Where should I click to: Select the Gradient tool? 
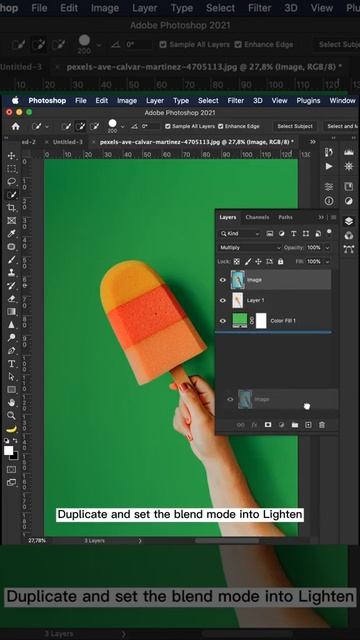pyautogui.click(x=11, y=312)
